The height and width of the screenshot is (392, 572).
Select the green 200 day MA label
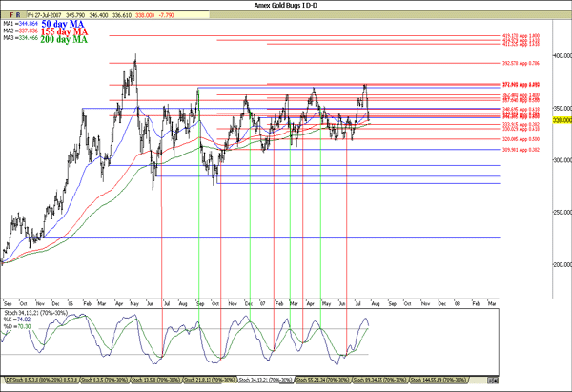pyautogui.click(x=63, y=40)
